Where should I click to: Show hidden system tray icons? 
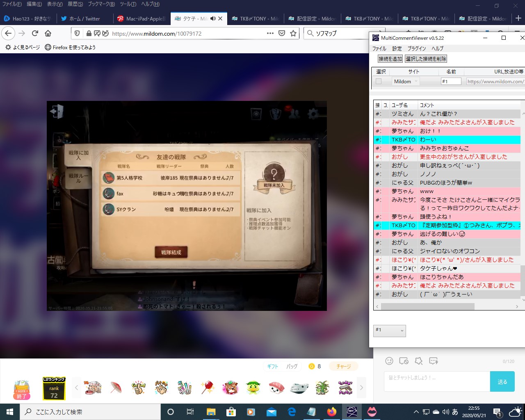click(x=416, y=412)
